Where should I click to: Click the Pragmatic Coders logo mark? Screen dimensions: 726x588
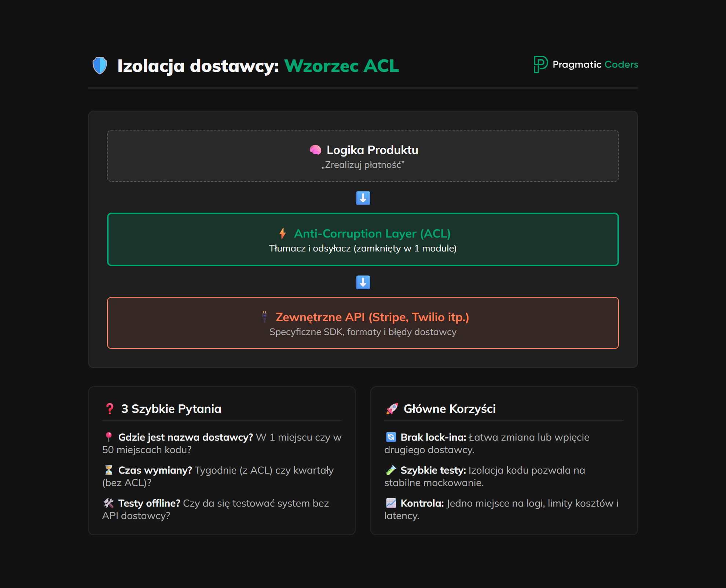540,65
